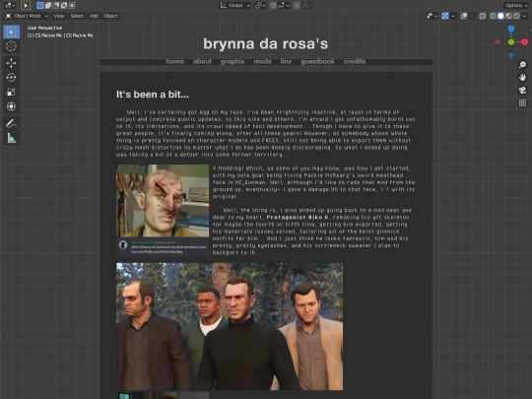Select the Annotate tool

pos(11,123)
